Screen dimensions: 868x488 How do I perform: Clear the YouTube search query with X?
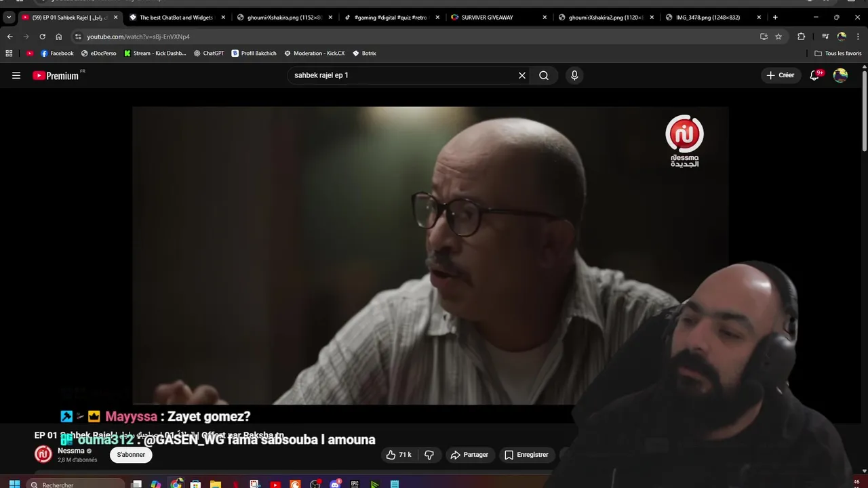point(522,75)
